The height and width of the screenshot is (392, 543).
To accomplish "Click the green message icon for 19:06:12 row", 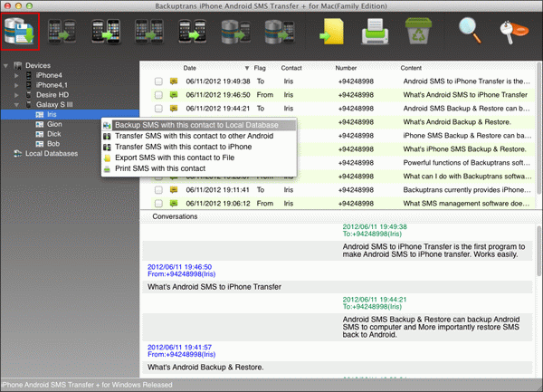I will point(174,204).
